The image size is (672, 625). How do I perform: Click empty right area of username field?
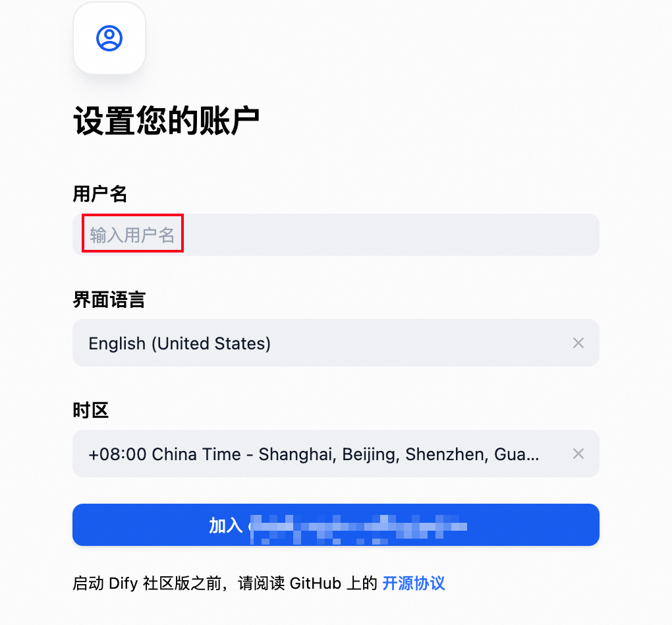coord(390,235)
